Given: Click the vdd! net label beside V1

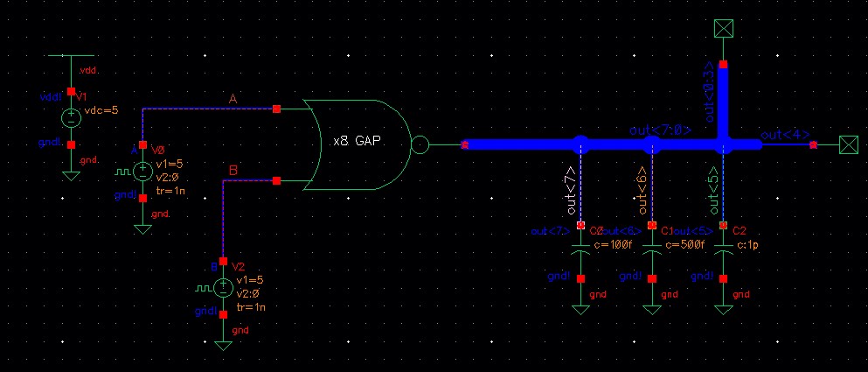Looking at the screenshot, I should pyautogui.click(x=51, y=97).
